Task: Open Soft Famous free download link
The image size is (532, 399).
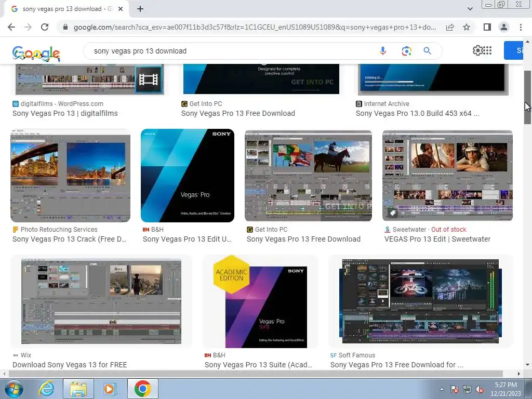Action: 396,365
